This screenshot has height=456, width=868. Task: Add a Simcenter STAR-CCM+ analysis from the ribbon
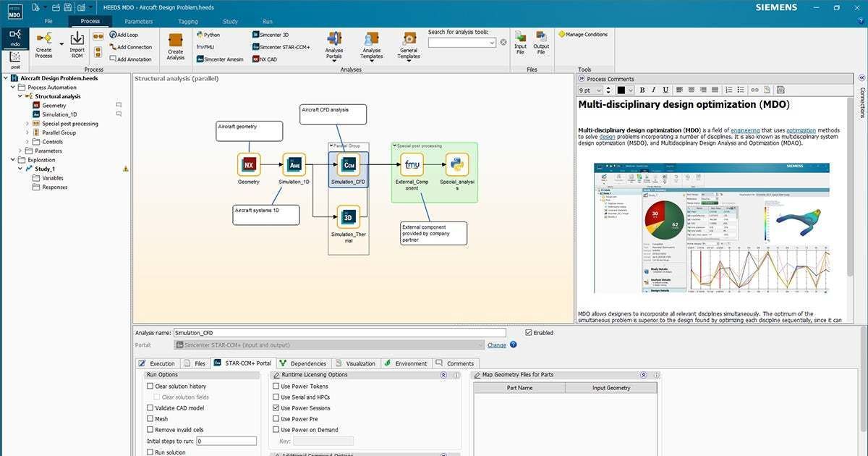coord(281,47)
